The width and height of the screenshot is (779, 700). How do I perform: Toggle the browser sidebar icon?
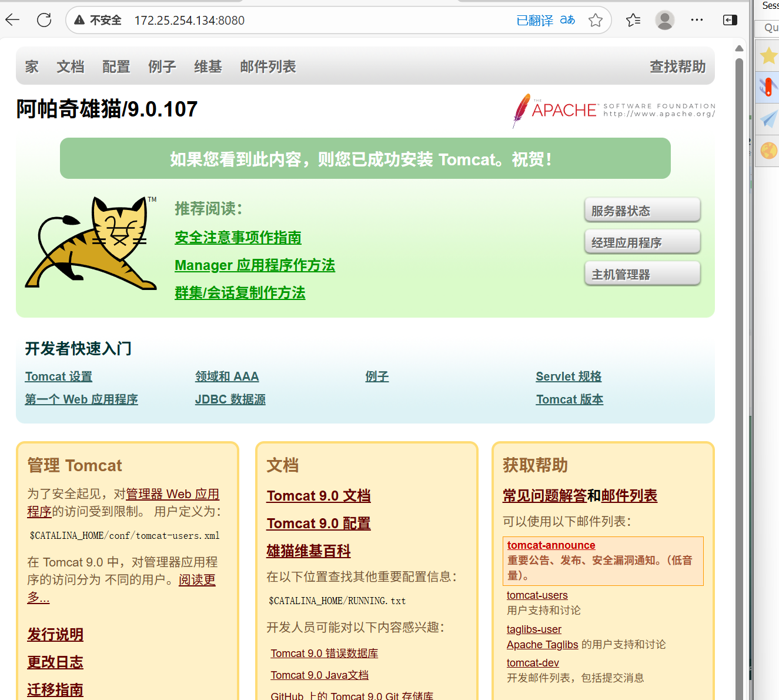[730, 20]
